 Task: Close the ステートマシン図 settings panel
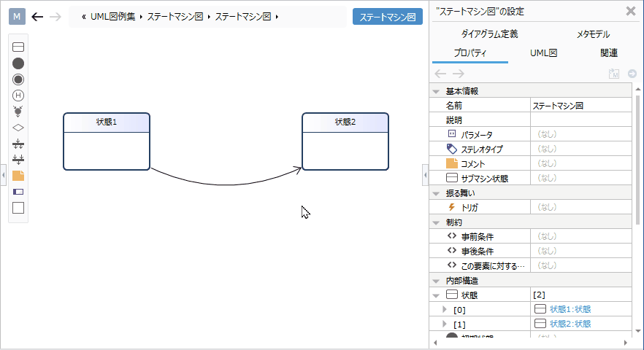[631, 11]
